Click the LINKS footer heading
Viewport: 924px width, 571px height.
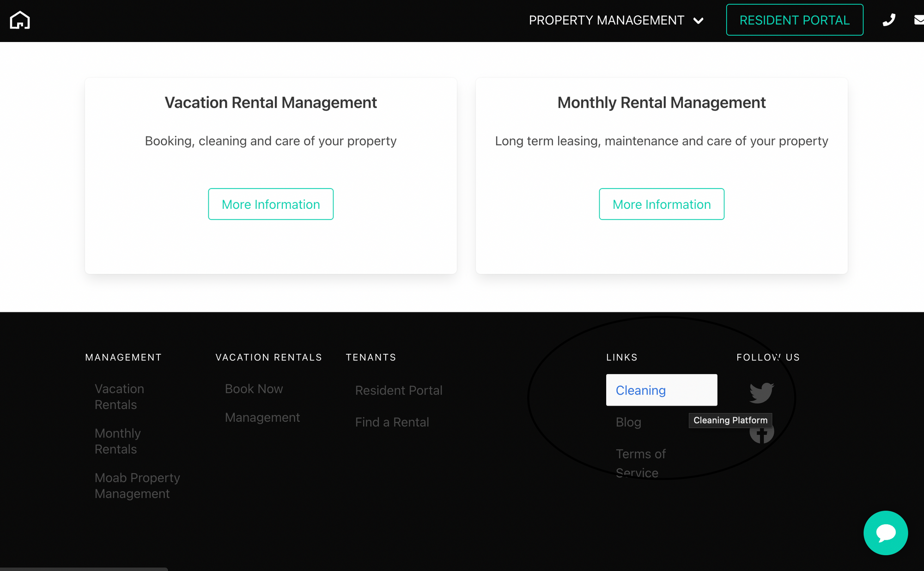pos(622,358)
